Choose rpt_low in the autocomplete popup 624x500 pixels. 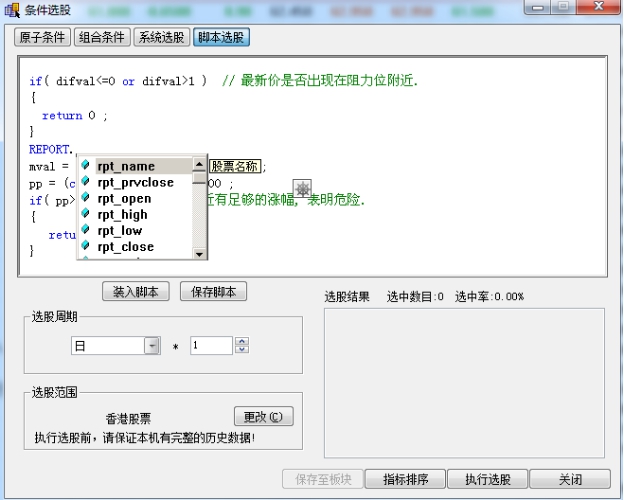pos(120,230)
